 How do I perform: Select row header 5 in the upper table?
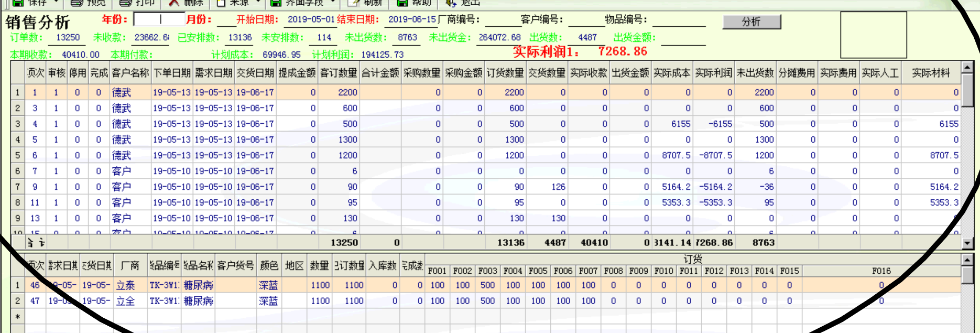coord(18,155)
